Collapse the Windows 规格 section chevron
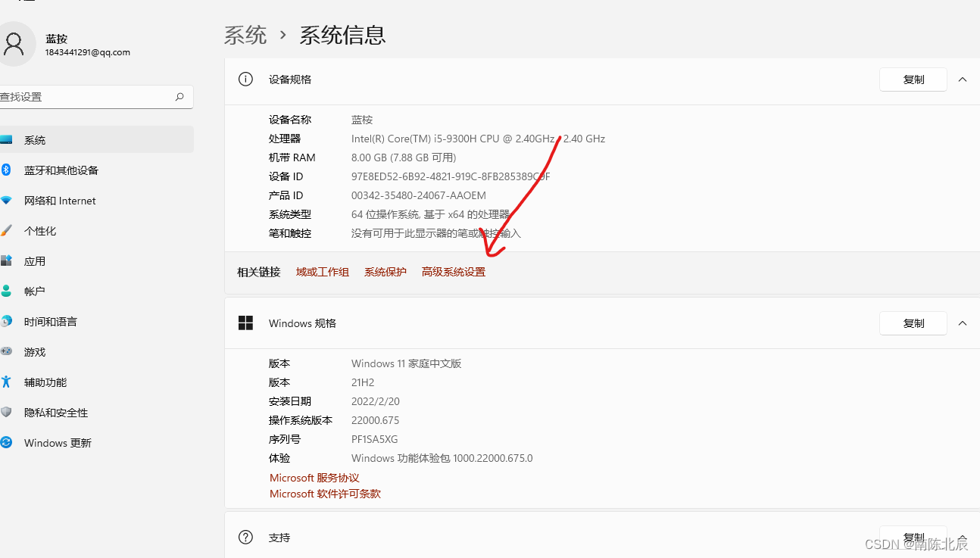 click(963, 323)
